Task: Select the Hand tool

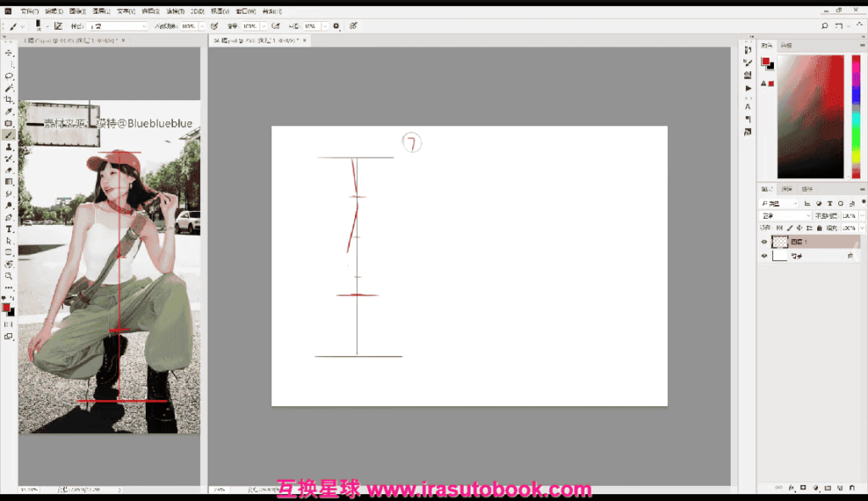Action: (8, 264)
